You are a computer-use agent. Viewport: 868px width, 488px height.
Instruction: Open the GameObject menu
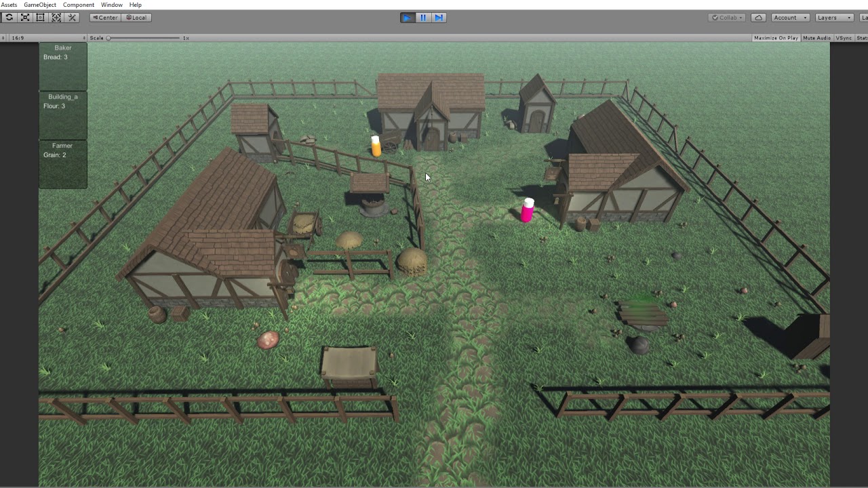click(x=40, y=5)
